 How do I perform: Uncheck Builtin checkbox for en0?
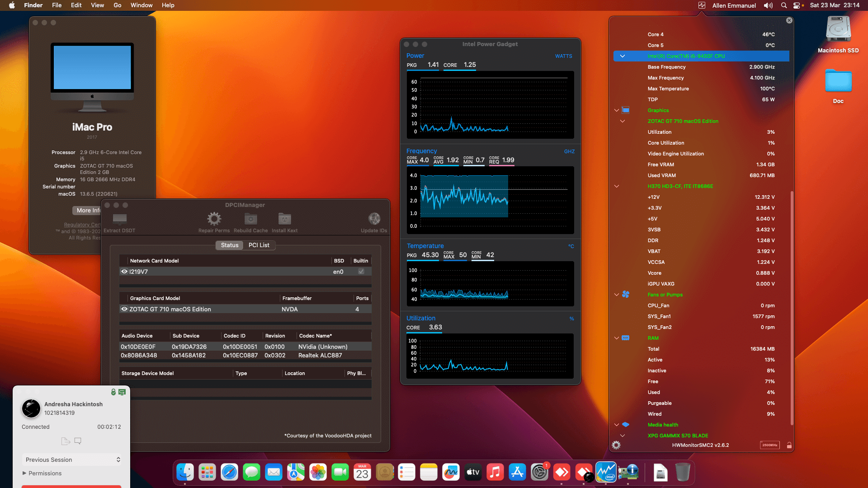pyautogui.click(x=360, y=271)
